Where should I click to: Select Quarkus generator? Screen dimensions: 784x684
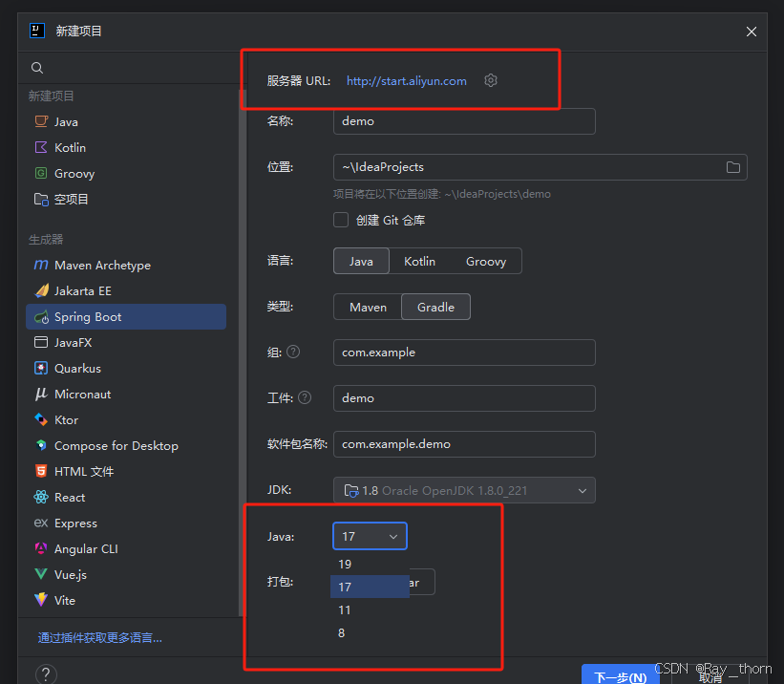[126, 368]
